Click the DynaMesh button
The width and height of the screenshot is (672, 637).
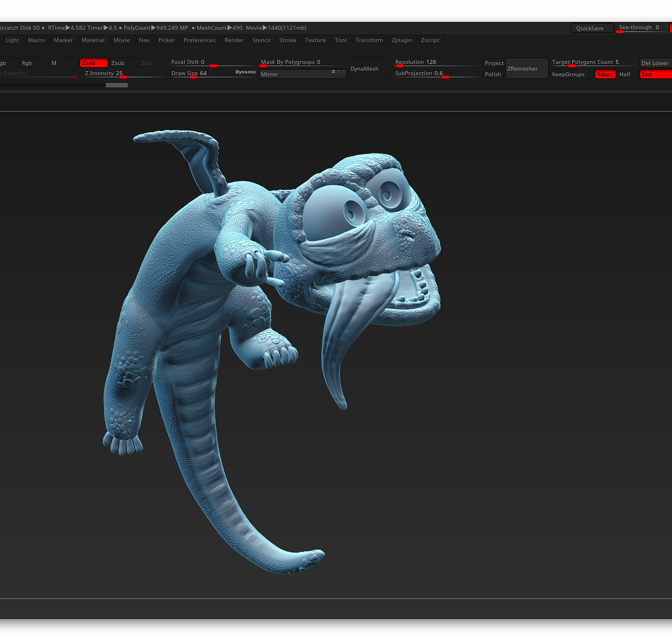[x=370, y=69]
